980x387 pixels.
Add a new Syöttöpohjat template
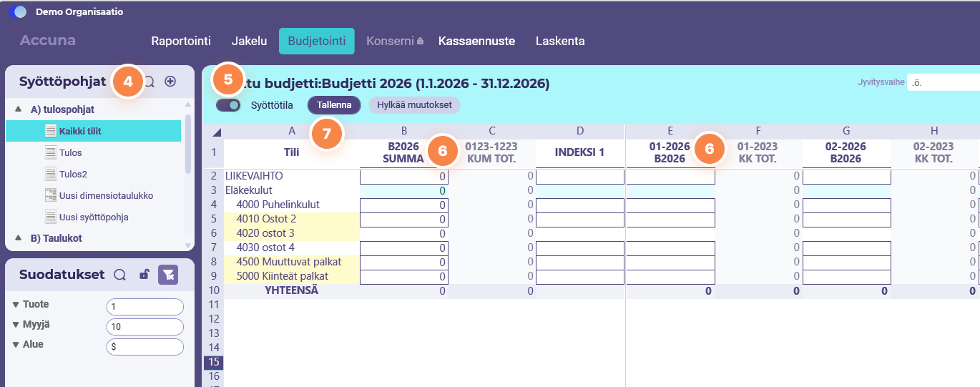click(170, 82)
